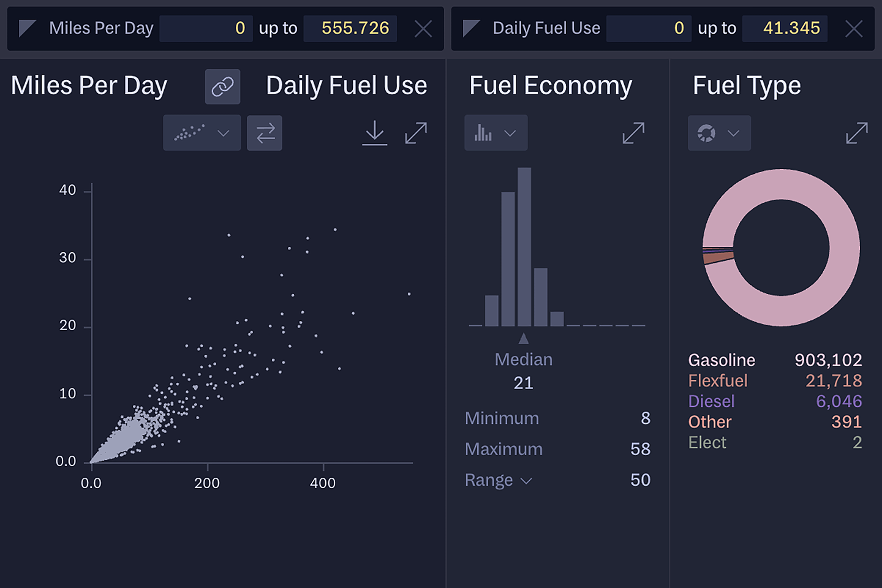The height and width of the screenshot is (588, 882).
Task: Expand the Fuel Economy chart to fullscreen
Action: [633, 132]
